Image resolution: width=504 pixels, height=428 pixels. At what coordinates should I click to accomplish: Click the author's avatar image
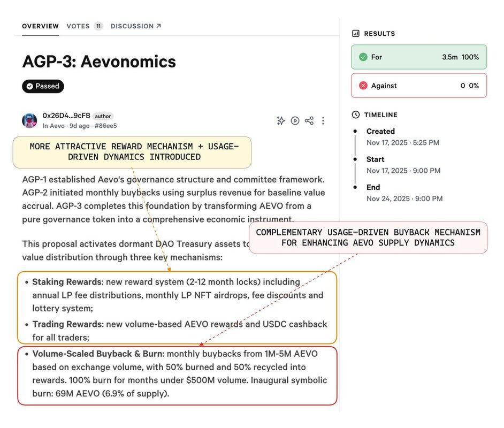pyautogui.click(x=29, y=121)
